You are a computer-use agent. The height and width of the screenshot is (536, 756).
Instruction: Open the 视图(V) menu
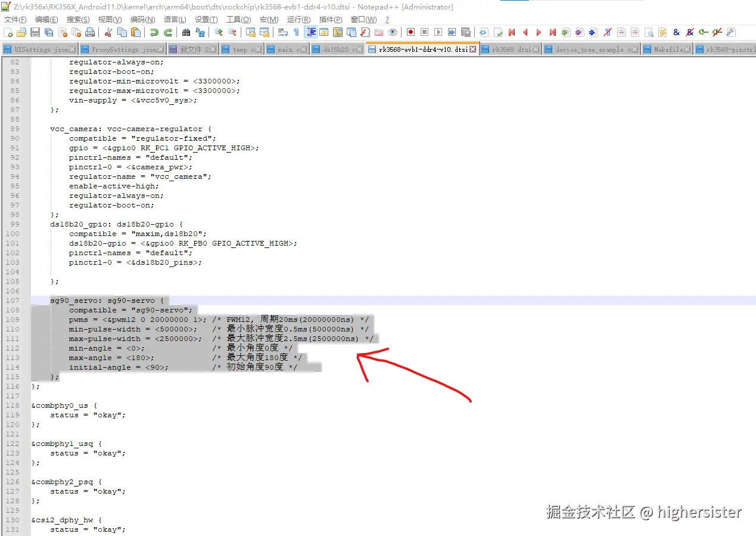coord(110,20)
